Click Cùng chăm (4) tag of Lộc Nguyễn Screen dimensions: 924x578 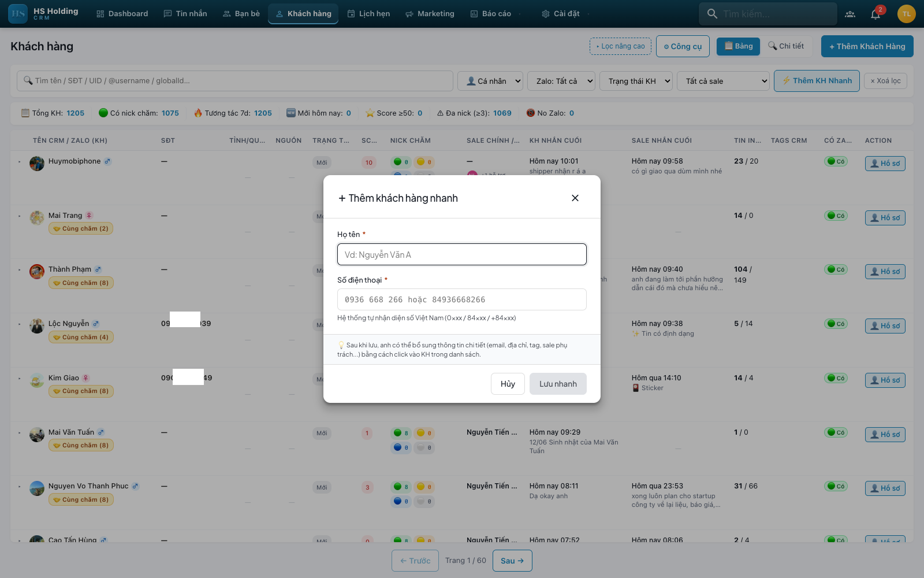(x=81, y=338)
